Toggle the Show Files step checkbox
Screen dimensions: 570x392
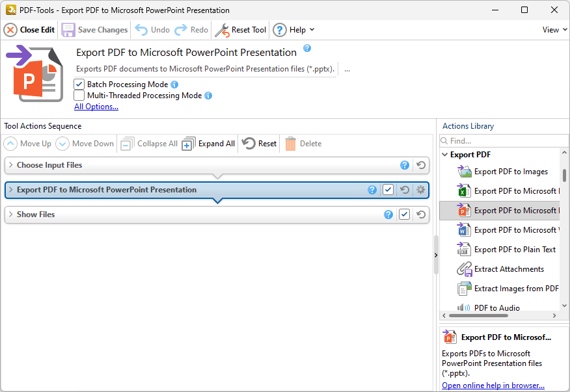[404, 215]
